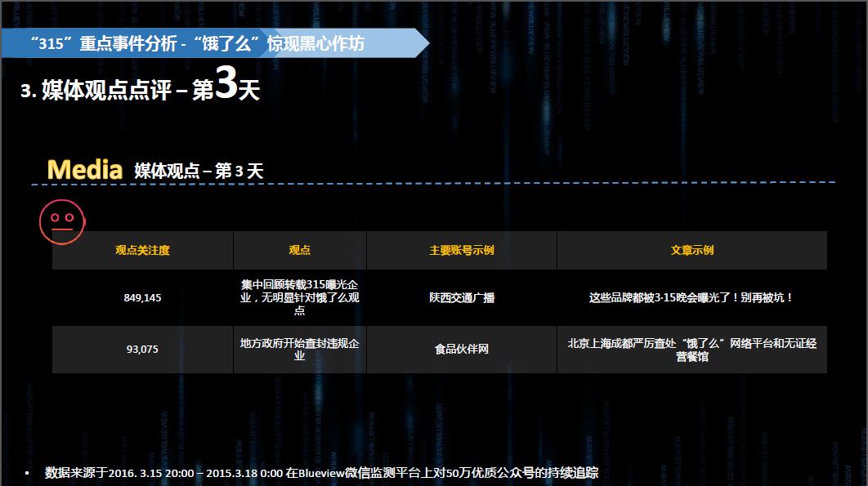Click the viewpoint cell 集中回顾转载315曝光企业
This screenshot has width=868, height=486.
pos(299,298)
